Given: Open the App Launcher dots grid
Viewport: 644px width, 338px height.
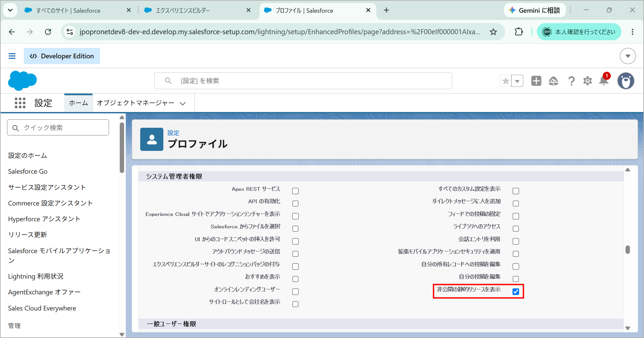Looking at the screenshot, I should click(x=20, y=103).
